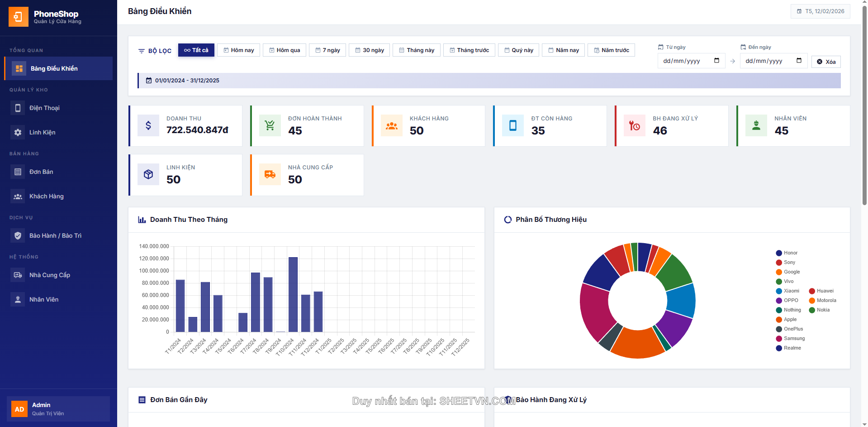868x427 pixels.
Task: Click the Bảo Hành shield icon
Action: click(x=18, y=235)
